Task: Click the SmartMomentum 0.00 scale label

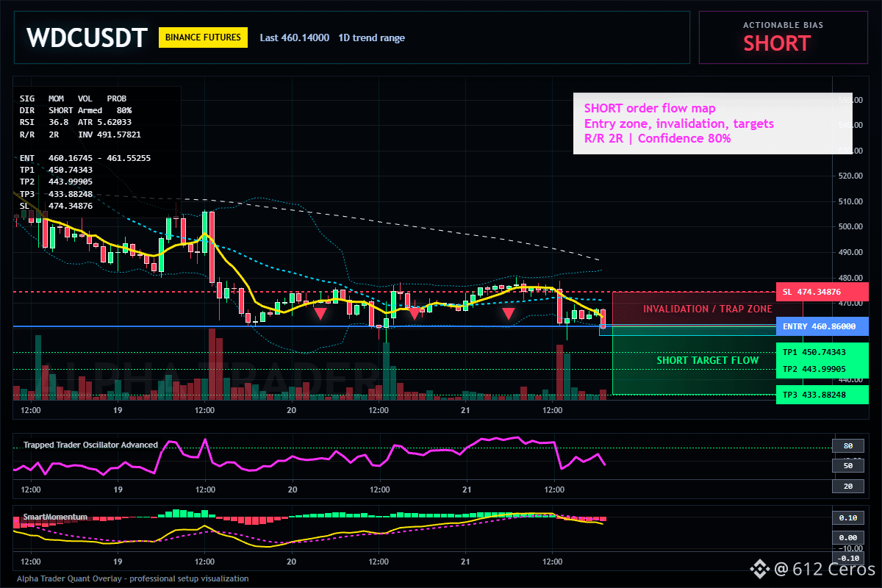Action: point(847,538)
